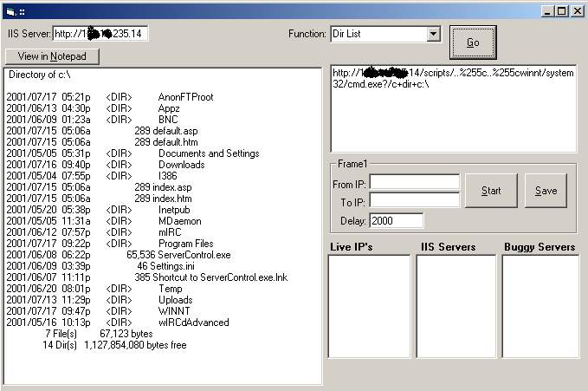Open the Function dropdown arrow
The height and width of the screenshot is (391, 588).
click(x=433, y=35)
